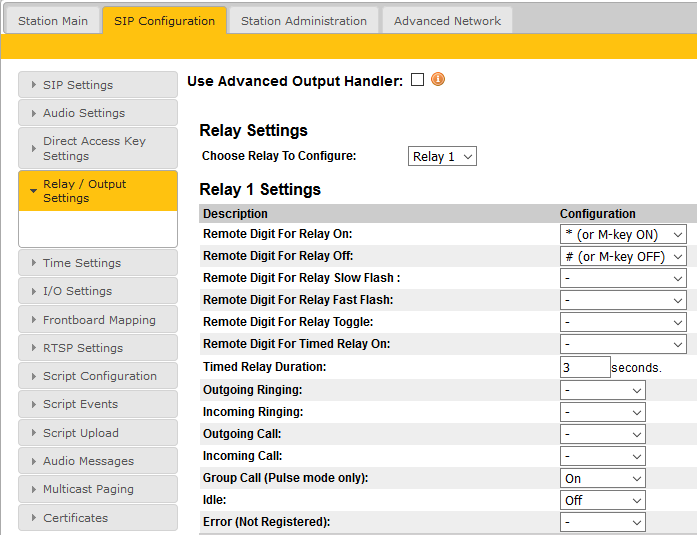
Task: Open the Choose Relay To Configure dropdown
Action: 443,156
